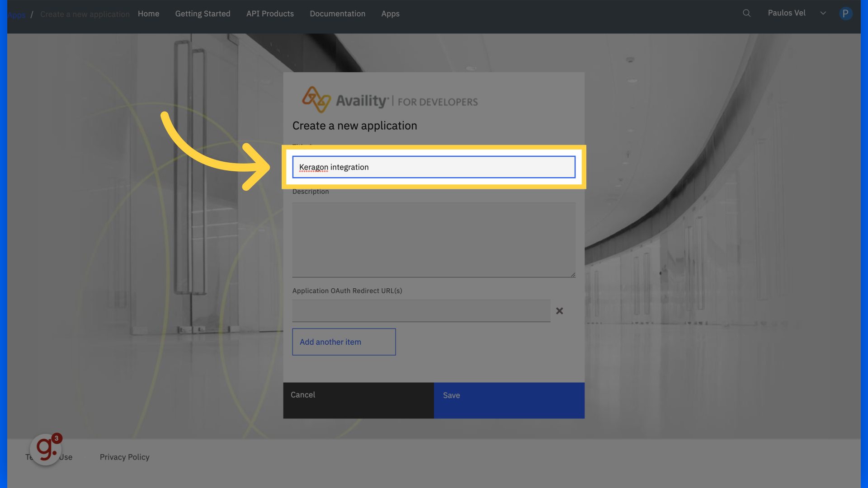The width and height of the screenshot is (868, 488).
Task: Expand the Paulos Vel account chevron
Action: [823, 13]
